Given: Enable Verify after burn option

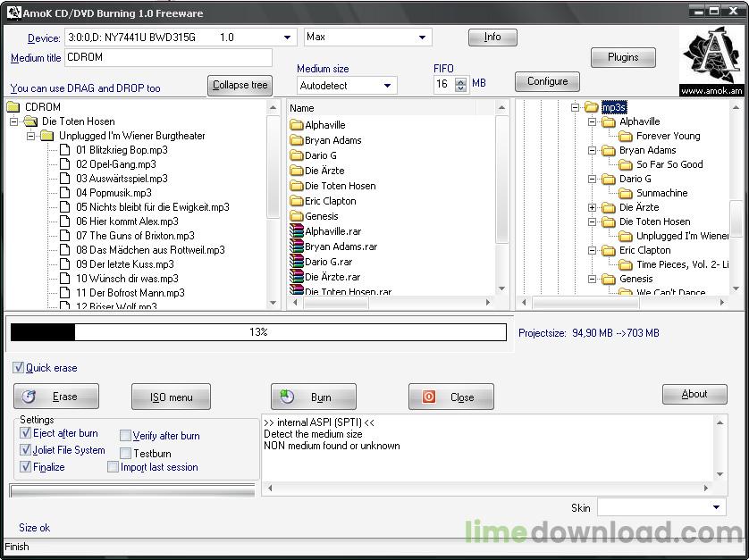Looking at the screenshot, I should click(x=126, y=436).
